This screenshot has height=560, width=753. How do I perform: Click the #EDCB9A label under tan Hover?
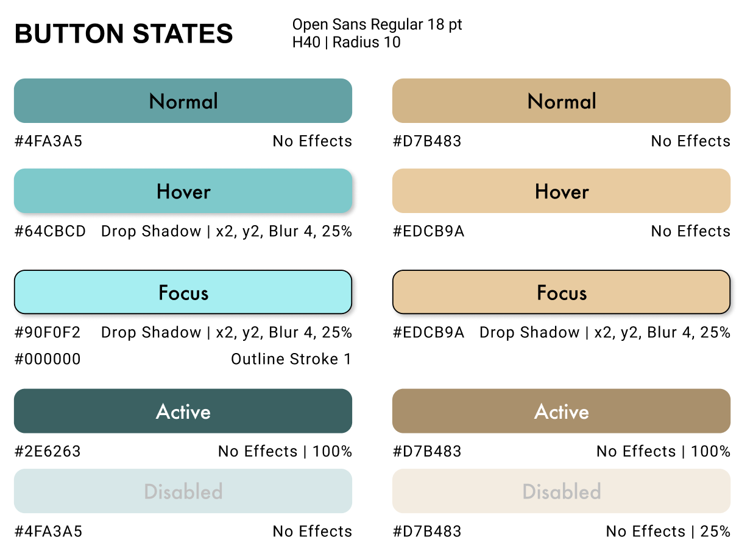click(x=429, y=231)
